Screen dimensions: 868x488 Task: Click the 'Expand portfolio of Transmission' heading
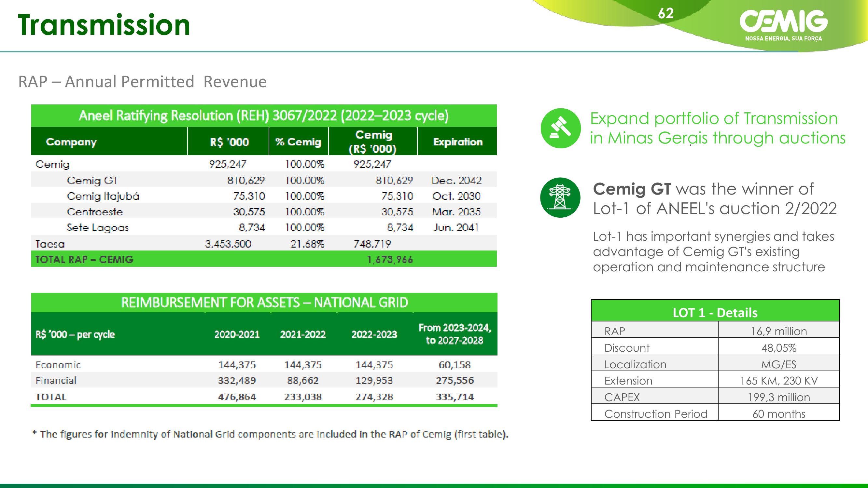(717, 128)
